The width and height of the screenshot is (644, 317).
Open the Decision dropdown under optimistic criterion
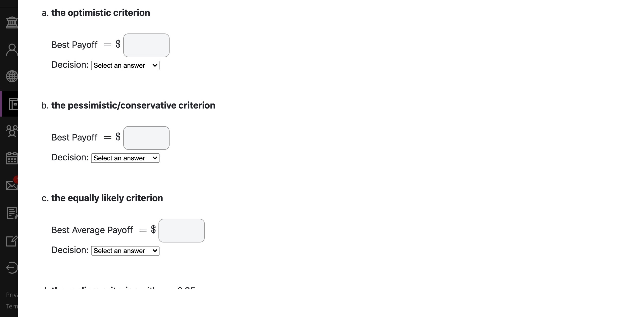(125, 65)
